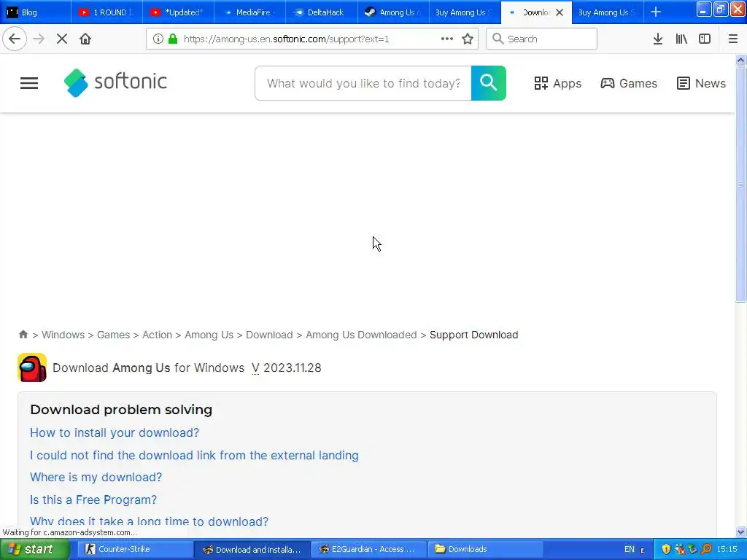Go to Games breadcrumb
The image size is (747, 560).
[x=113, y=335]
